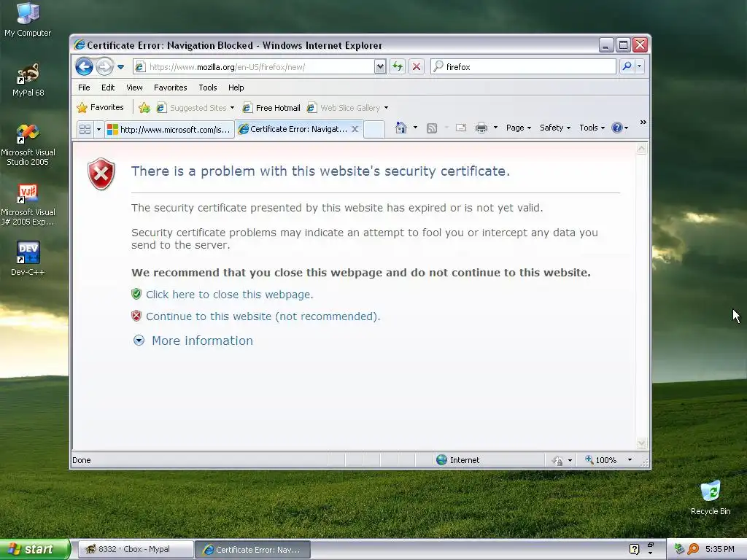The image size is (747, 560).
Task: Open the tab list dropdown arrow
Action: point(98,130)
